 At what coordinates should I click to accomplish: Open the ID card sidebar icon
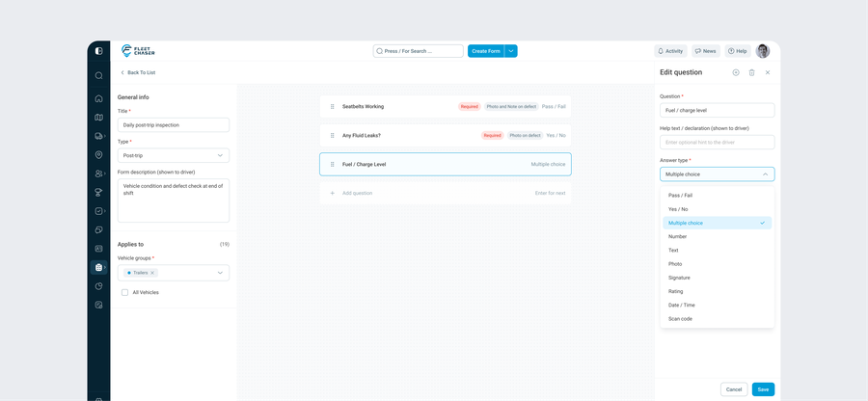(x=98, y=249)
